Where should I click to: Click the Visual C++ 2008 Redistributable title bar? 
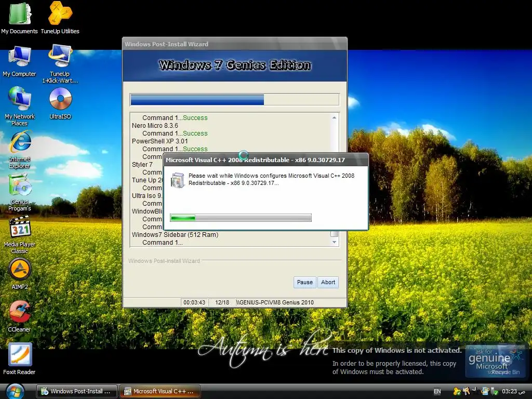pos(265,160)
